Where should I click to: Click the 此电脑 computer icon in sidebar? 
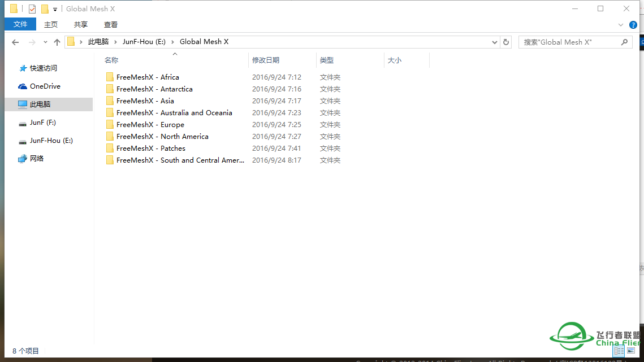click(x=23, y=104)
